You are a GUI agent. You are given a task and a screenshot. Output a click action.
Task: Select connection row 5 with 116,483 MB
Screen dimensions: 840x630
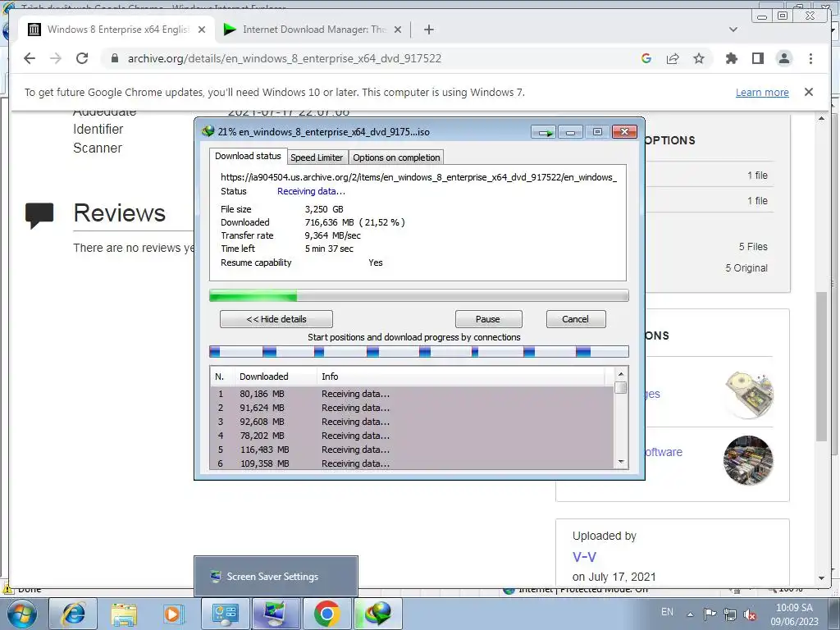coord(412,450)
